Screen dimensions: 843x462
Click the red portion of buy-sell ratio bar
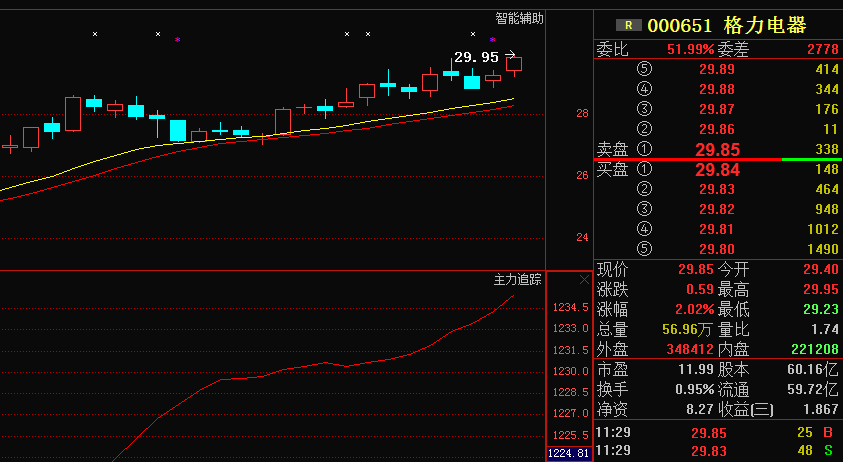point(687,159)
